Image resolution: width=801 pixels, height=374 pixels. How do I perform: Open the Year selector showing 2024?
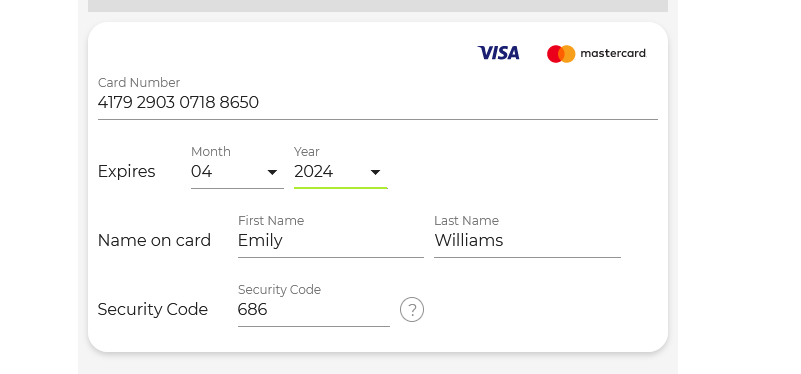tap(341, 172)
